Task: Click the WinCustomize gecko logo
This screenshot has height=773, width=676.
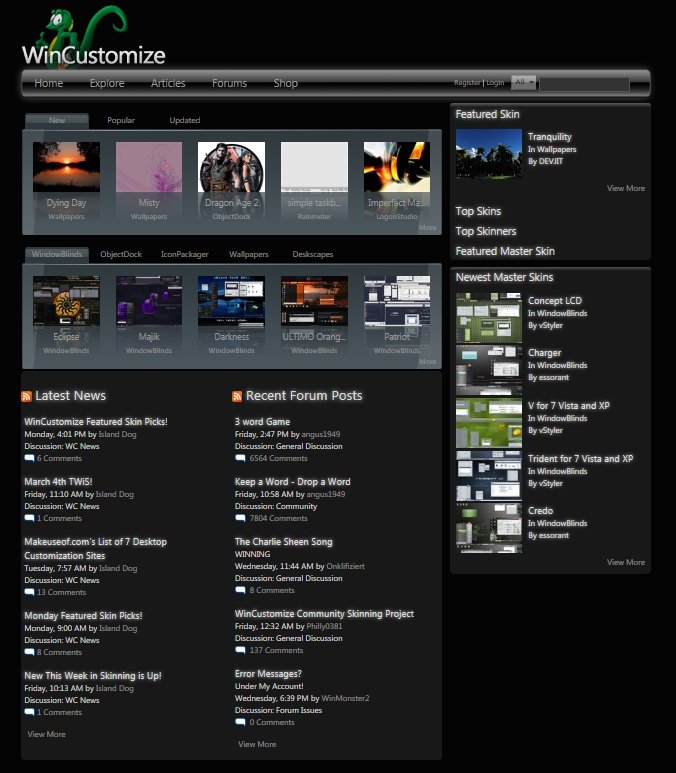Action: click(94, 37)
